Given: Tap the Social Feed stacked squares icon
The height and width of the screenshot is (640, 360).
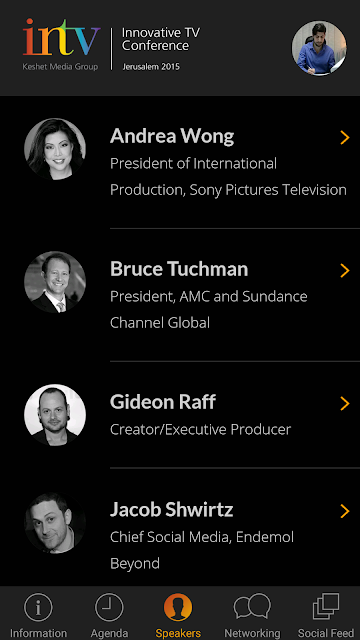Looking at the screenshot, I should click(x=326, y=607).
